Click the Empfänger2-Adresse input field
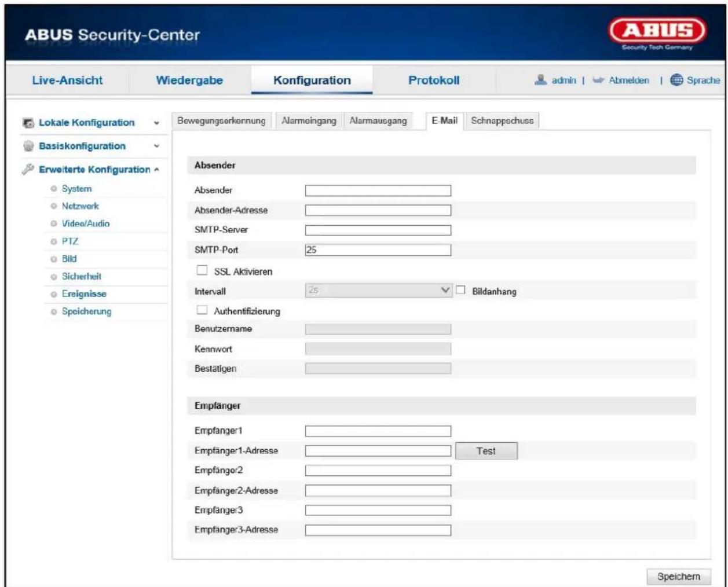Image resolution: width=728 pixels, height=587 pixels. pos(378,491)
